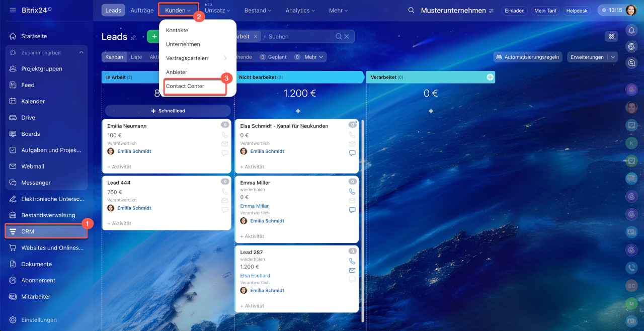Expand the Bestand dropdown menu
This screenshot has height=331, width=644.
[258, 11]
